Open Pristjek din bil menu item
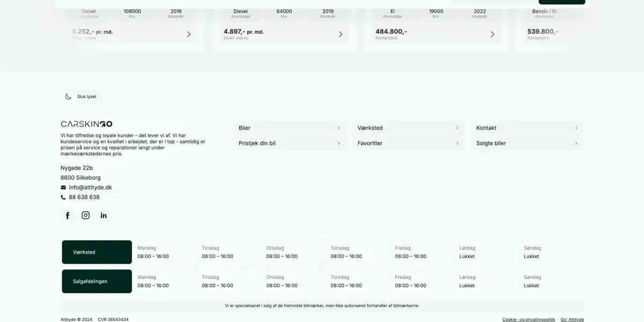This screenshot has height=322, width=644. point(289,143)
